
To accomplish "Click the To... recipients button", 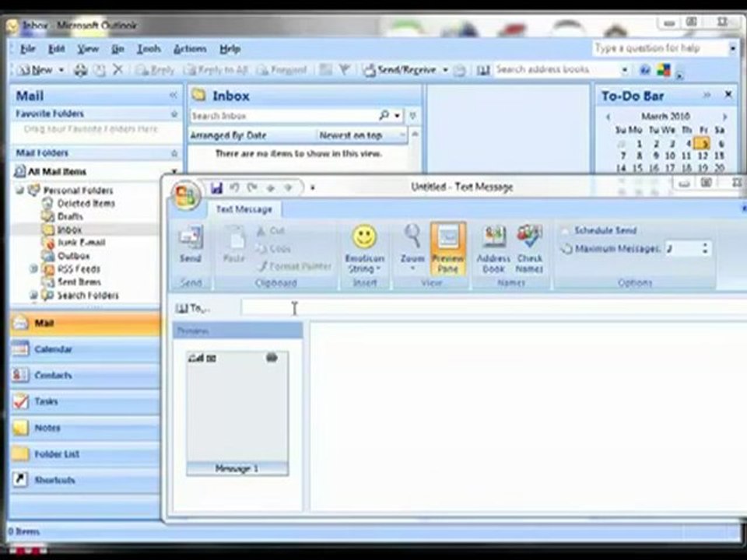I will click(193, 309).
